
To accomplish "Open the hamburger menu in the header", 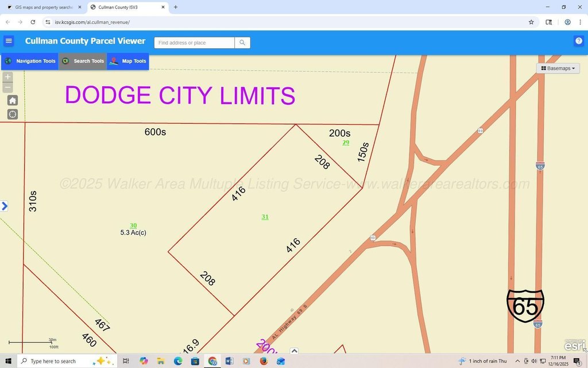I will 9,41.
